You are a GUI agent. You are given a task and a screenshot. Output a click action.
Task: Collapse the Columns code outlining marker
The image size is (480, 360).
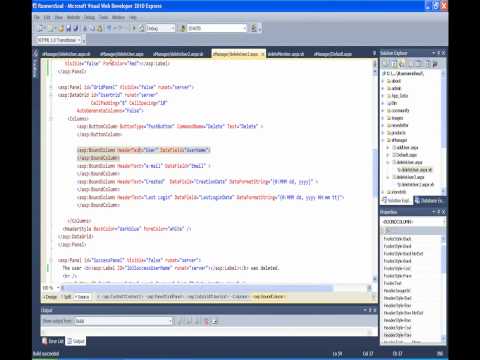[51, 118]
